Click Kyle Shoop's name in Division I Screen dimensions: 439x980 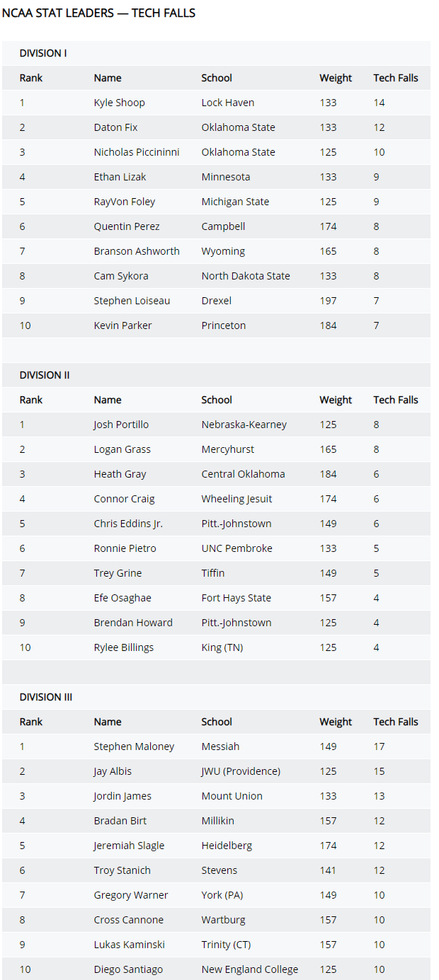click(119, 103)
